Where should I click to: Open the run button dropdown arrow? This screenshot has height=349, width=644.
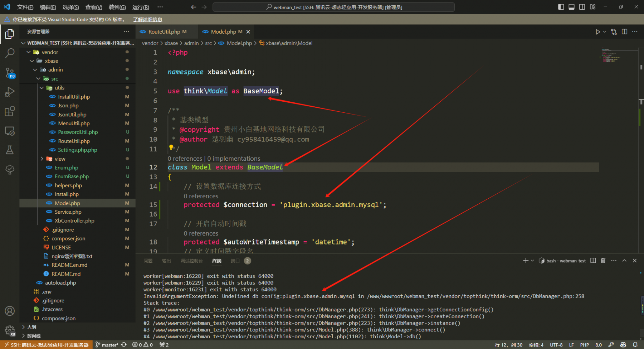(605, 32)
